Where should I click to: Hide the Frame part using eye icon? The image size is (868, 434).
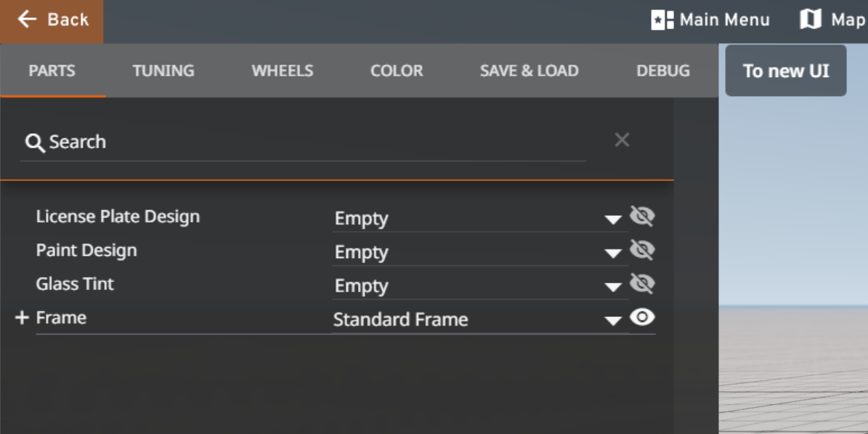642,318
